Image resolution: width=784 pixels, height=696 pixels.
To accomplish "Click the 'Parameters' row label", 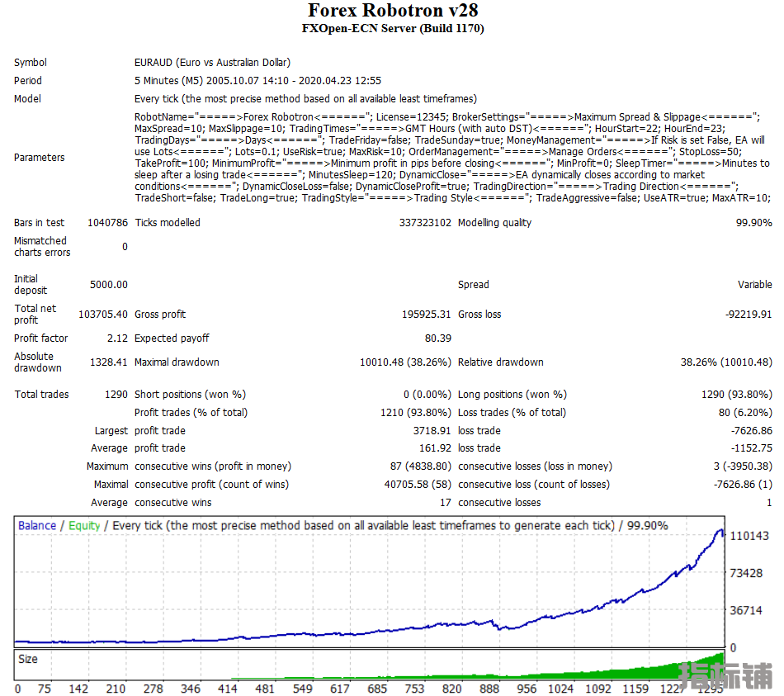I will (x=40, y=158).
